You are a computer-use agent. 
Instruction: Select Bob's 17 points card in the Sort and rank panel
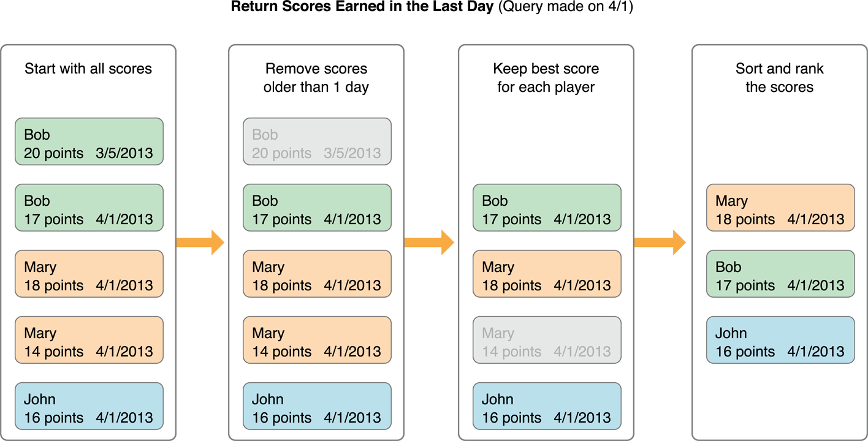[780, 274]
